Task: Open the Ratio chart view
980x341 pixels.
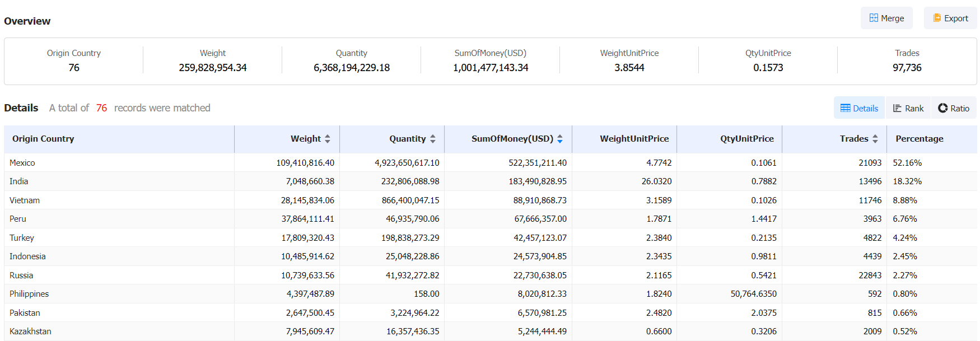Action: click(953, 108)
